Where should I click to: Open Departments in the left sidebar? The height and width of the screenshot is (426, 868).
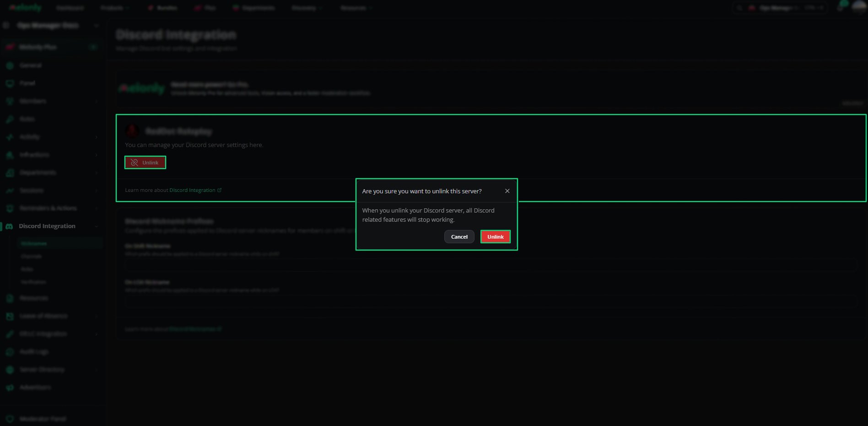(38, 172)
